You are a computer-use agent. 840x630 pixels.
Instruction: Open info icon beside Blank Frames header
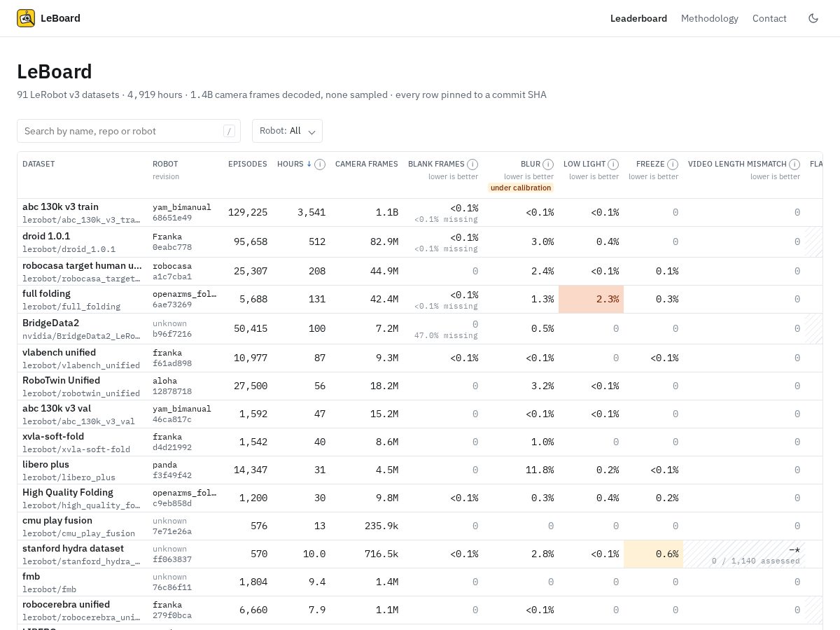coord(472,164)
